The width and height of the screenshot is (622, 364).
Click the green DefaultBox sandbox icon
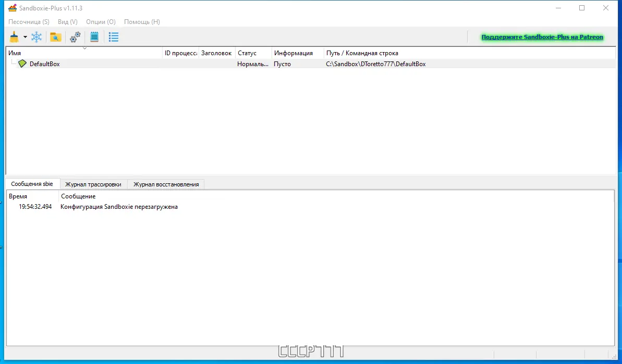tap(22, 64)
